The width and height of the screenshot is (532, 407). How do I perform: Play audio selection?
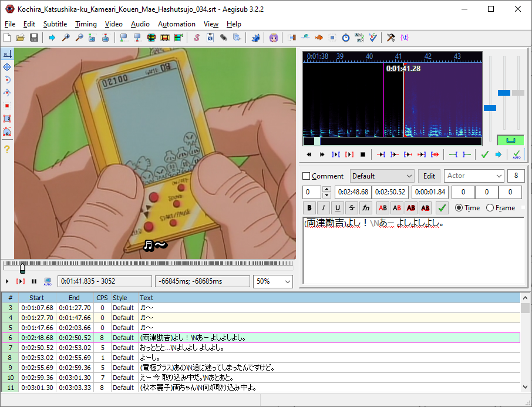(335, 154)
